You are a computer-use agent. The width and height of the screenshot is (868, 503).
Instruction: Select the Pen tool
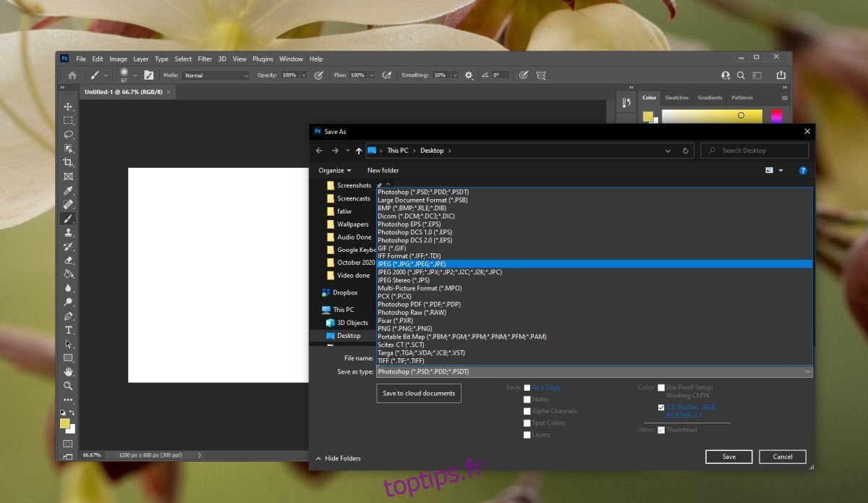click(x=68, y=316)
